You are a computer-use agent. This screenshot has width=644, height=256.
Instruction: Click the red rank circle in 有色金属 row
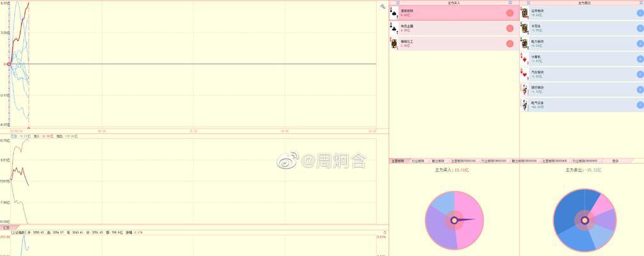click(510, 28)
